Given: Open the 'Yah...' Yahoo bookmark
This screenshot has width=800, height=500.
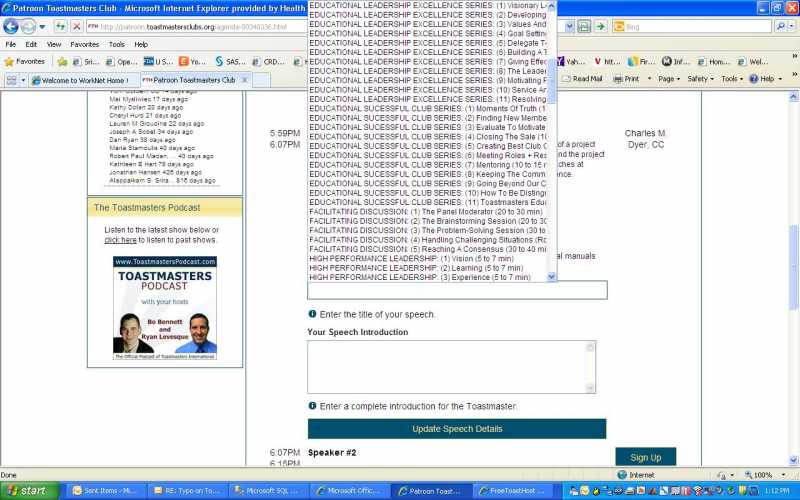Looking at the screenshot, I should point(570,62).
